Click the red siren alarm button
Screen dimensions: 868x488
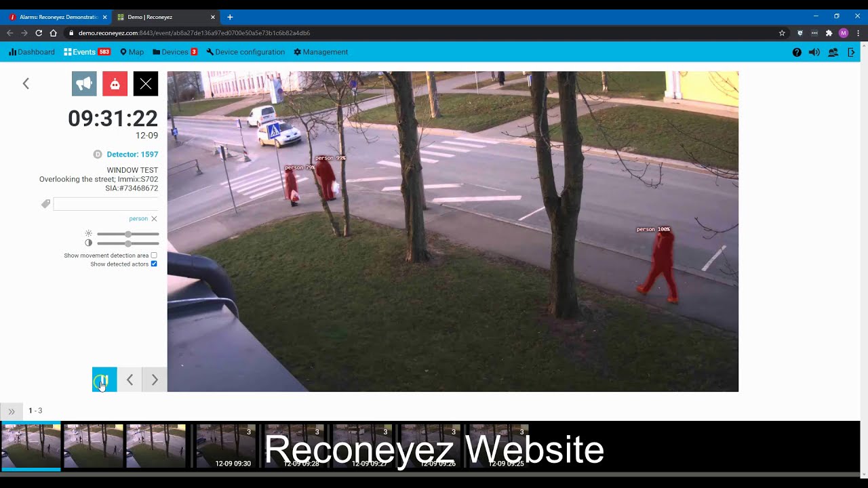pyautogui.click(x=115, y=83)
